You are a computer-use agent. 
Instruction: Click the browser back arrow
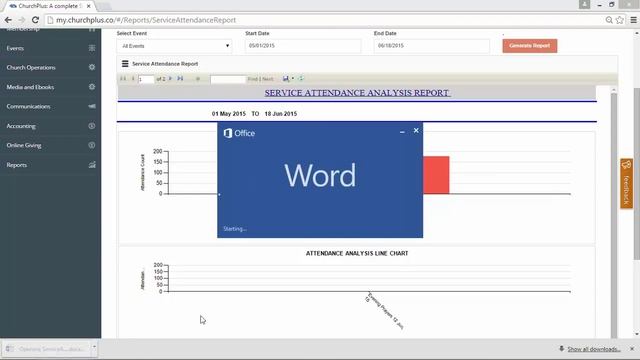(8, 20)
